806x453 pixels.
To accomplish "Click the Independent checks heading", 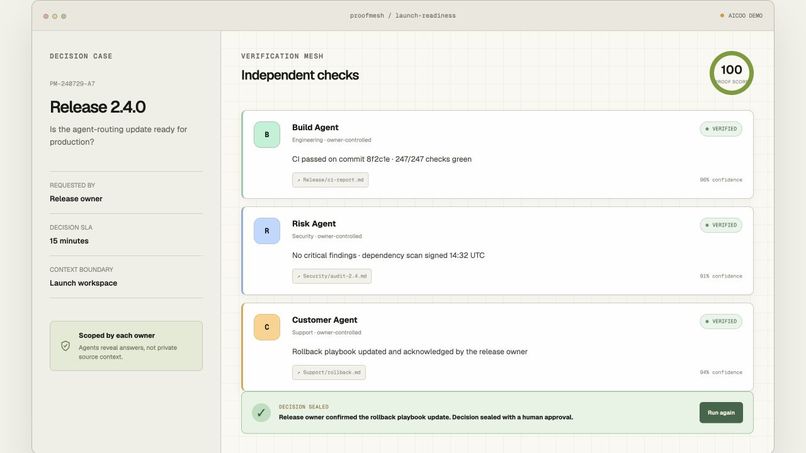I will click(300, 75).
